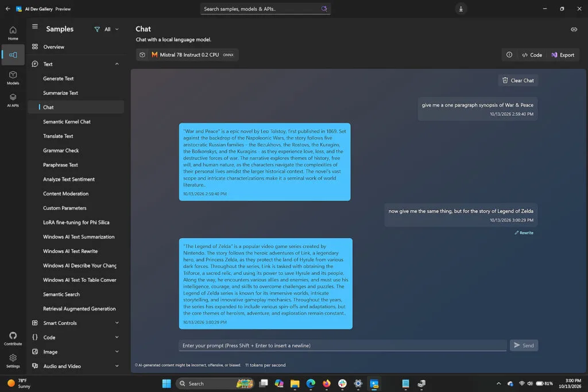This screenshot has width=588, height=392.
Task: Open Windows Start menu
Action: [x=167, y=383]
